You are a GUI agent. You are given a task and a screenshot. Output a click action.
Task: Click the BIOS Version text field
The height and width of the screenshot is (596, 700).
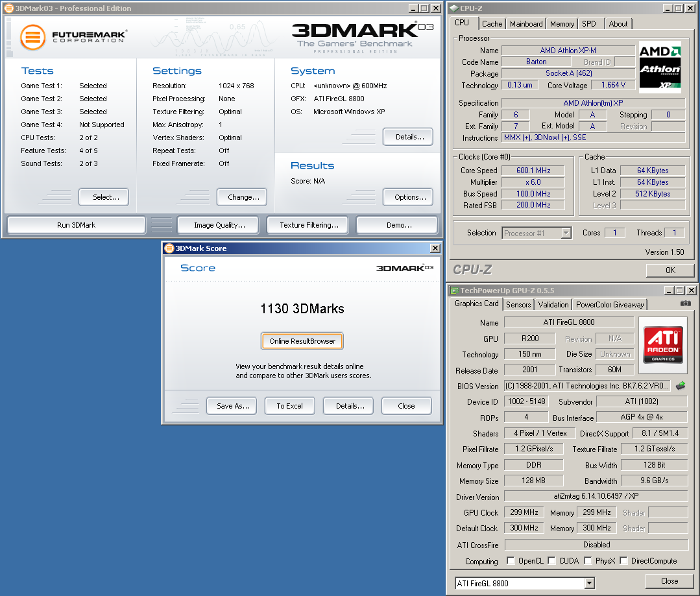(x=588, y=386)
